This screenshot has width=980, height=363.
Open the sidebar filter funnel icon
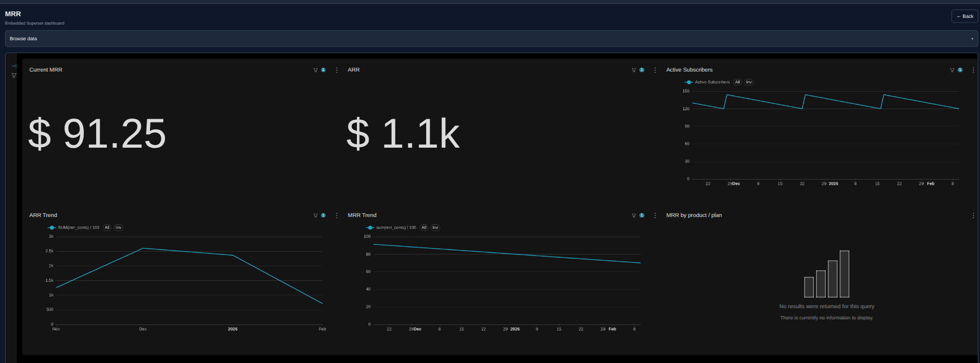(x=14, y=76)
